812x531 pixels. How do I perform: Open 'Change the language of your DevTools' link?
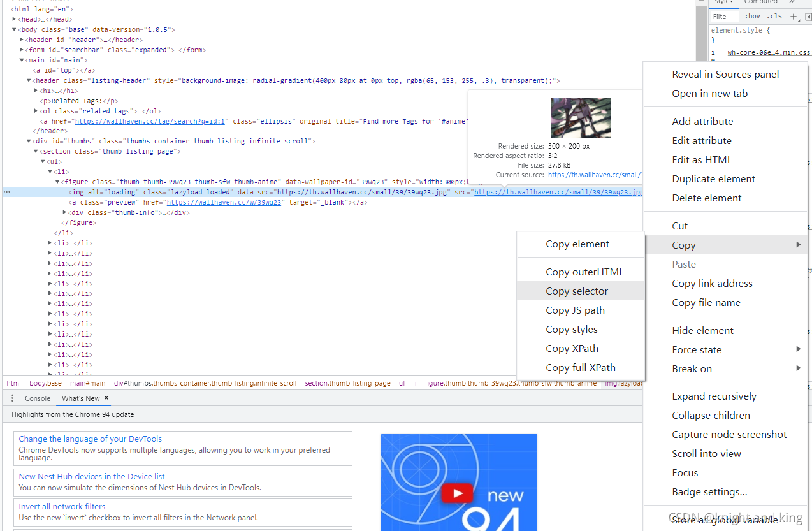click(91, 439)
